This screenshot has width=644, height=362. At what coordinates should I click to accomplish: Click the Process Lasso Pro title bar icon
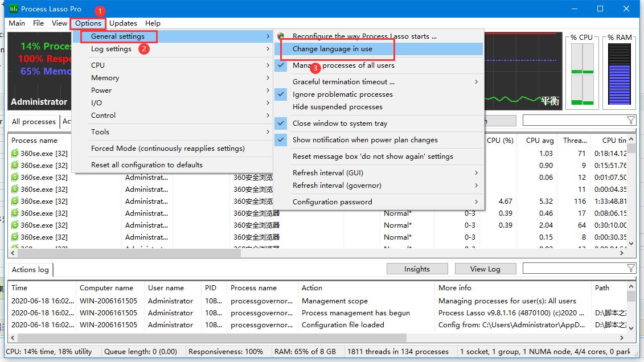point(14,9)
